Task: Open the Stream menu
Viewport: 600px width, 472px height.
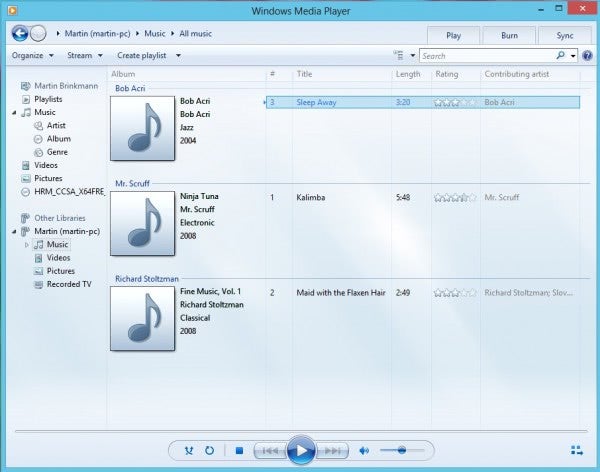Action: coord(85,56)
